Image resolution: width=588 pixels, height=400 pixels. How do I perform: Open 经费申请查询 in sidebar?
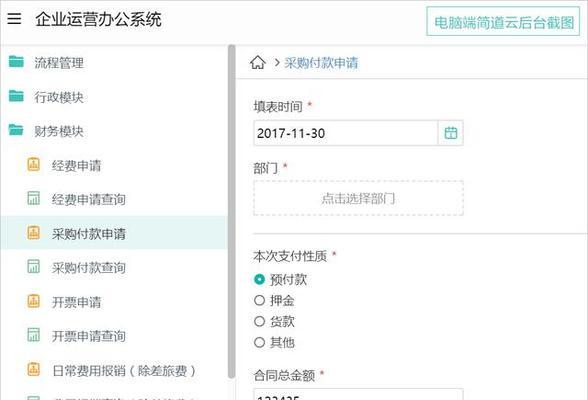(89, 200)
